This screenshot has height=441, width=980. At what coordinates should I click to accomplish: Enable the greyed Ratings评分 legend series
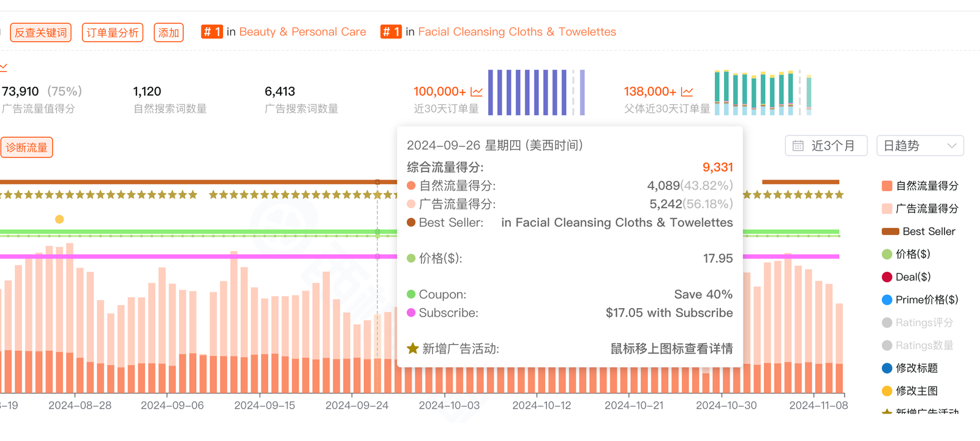pos(918,322)
